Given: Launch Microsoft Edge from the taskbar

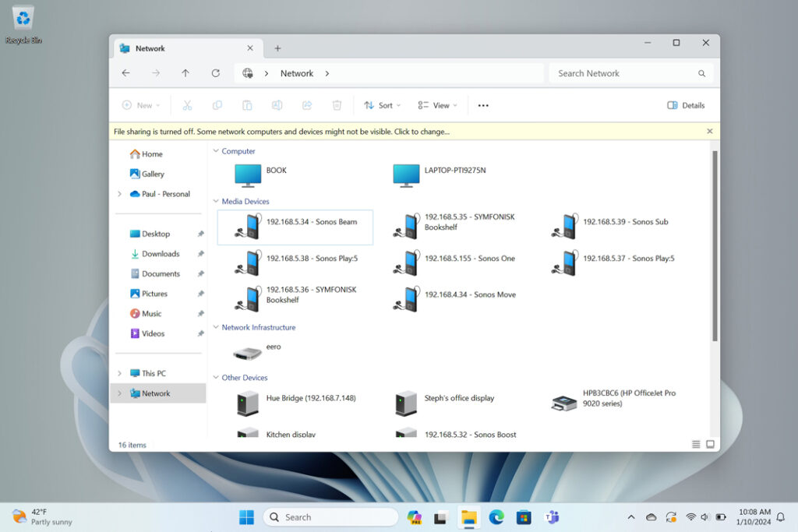Looking at the screenshot, I should (496, 516).
